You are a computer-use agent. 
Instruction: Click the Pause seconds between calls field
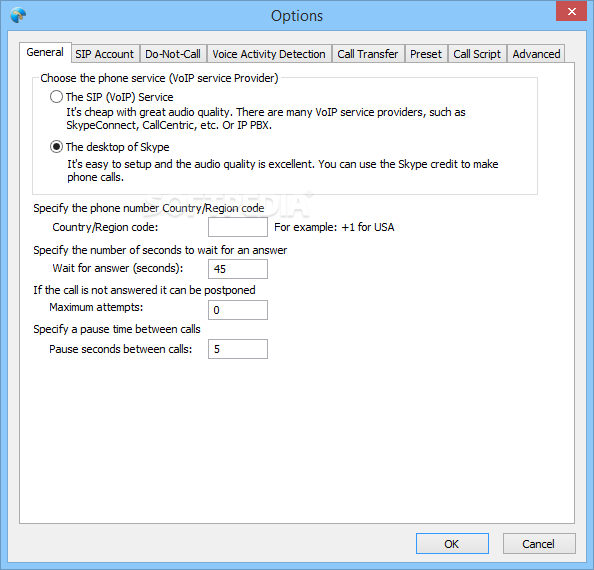(x=238, y=349)
